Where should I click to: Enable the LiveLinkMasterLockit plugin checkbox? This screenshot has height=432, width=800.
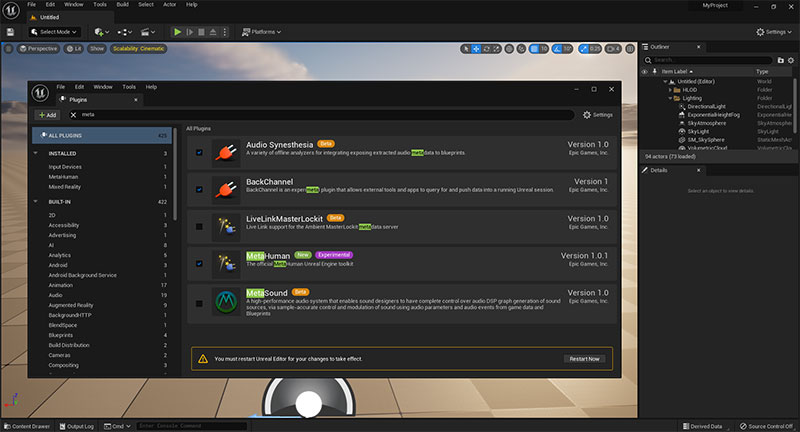(199, 226)
